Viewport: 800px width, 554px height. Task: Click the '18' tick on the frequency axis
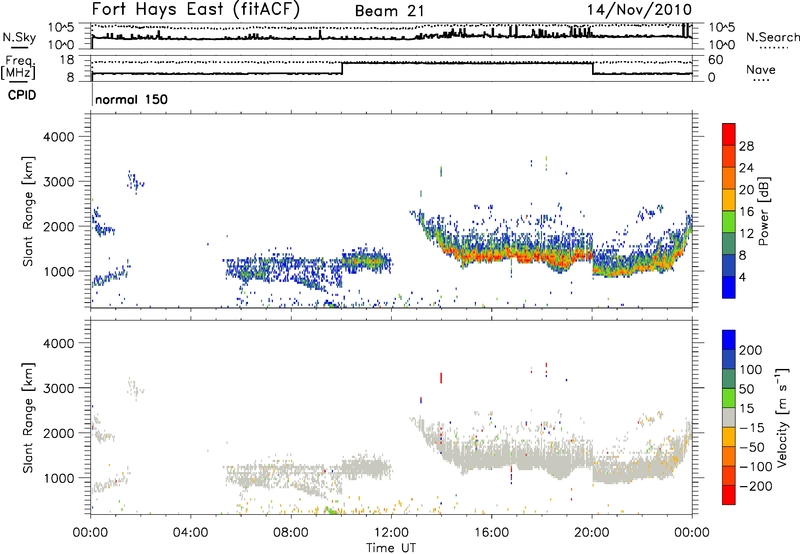[x=67, y=60]
